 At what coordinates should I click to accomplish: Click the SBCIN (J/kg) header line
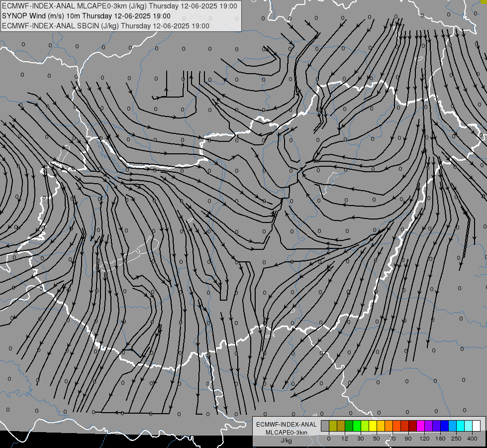[105, 26]
